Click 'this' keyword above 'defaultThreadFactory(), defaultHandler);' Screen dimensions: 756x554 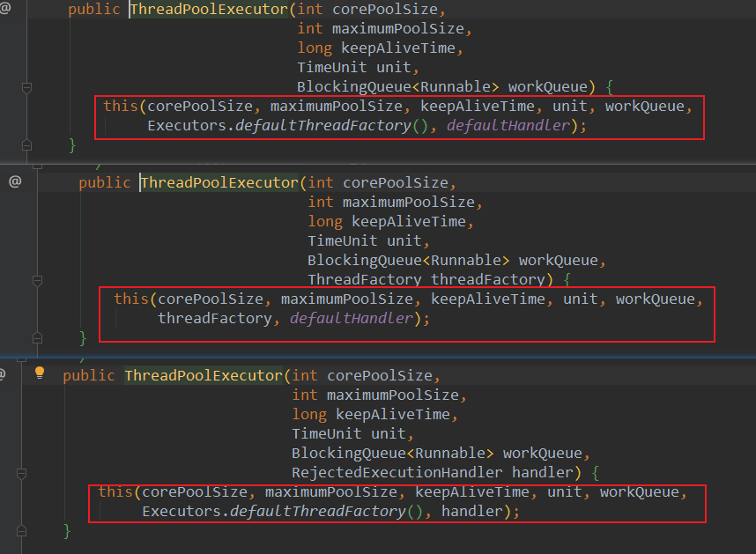tap(121, 106)
